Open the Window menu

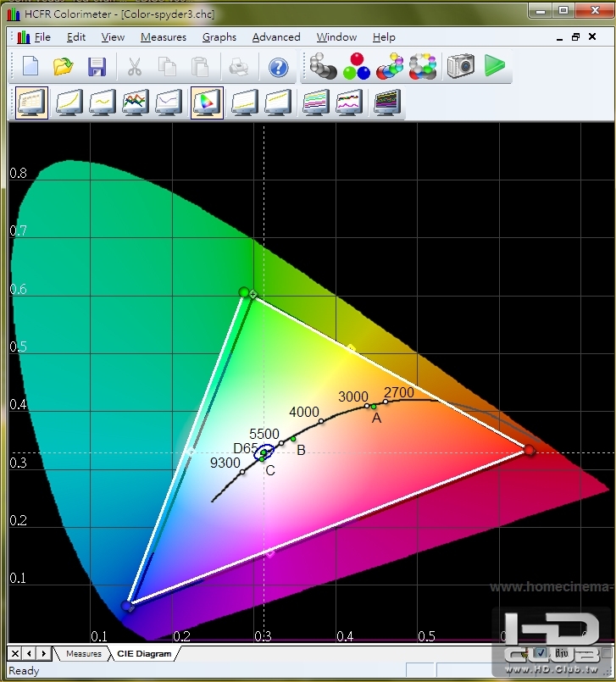336,37
